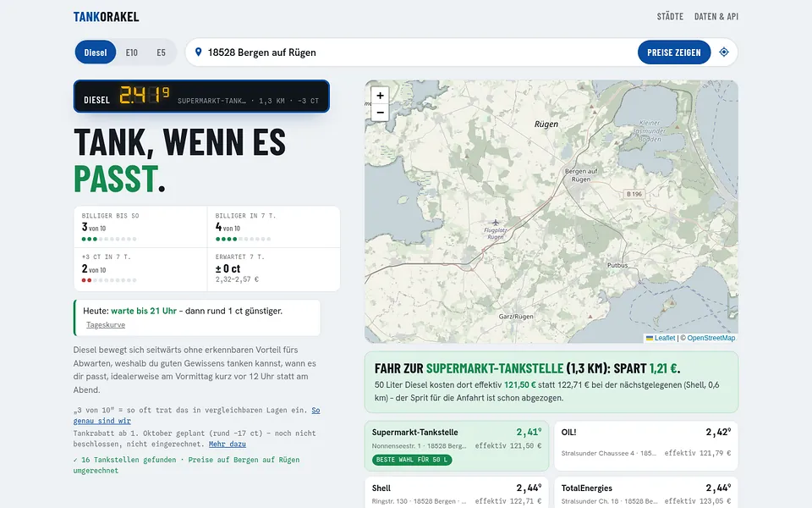812x508 pixels.
Task: Click the TANKORAKEL logo
Action: coord(107,17)
